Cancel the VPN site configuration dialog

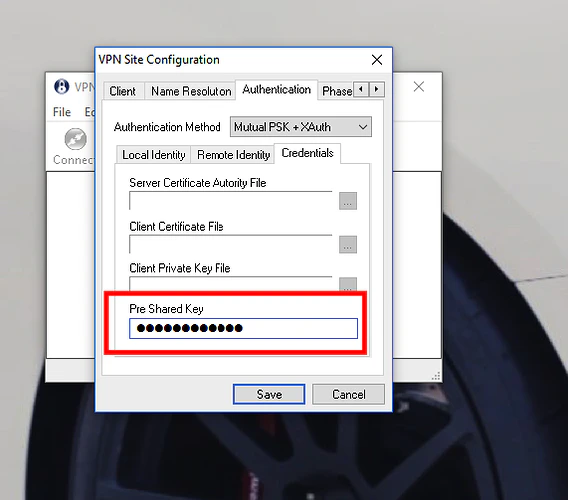coord(348,394)
